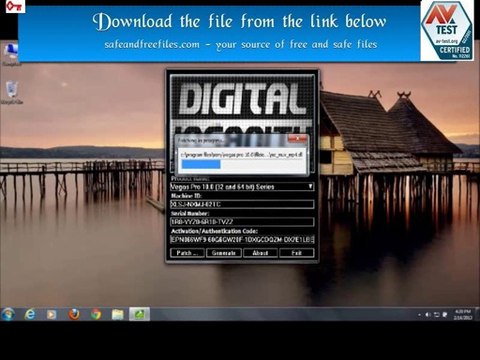Click the file path text in patching dialog

241,155
